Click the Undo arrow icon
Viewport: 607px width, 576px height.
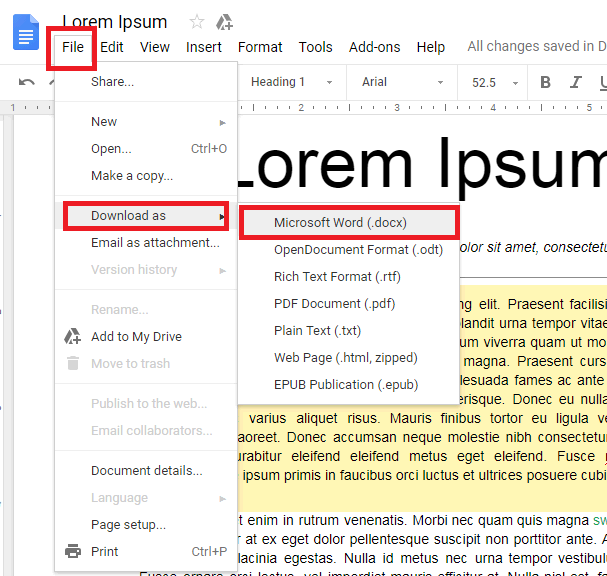pyautogui.click(x=27, y=82)
